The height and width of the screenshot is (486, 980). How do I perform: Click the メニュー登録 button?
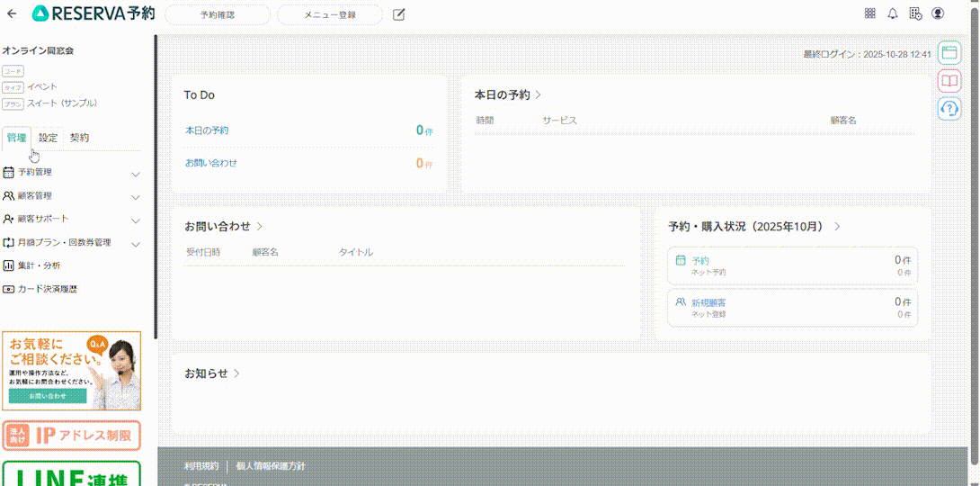(329, 14)
